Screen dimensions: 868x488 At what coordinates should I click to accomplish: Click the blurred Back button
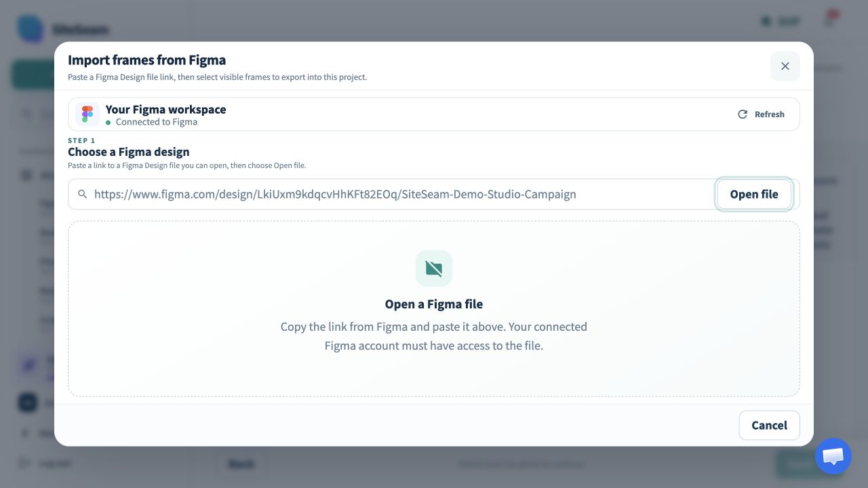click(x=241, y=464)
